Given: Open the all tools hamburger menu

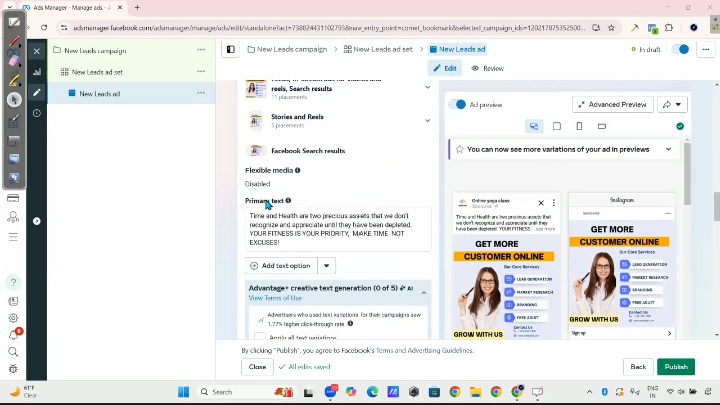Looking at the screenshot, I should point(13,237).
